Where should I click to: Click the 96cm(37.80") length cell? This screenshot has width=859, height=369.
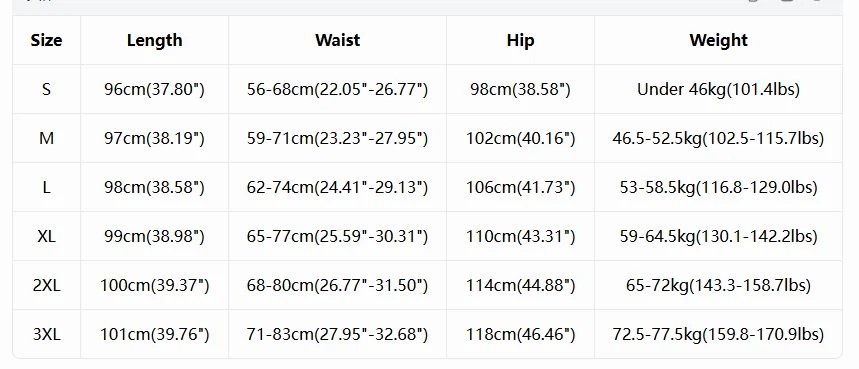click(x=154, y=89)
